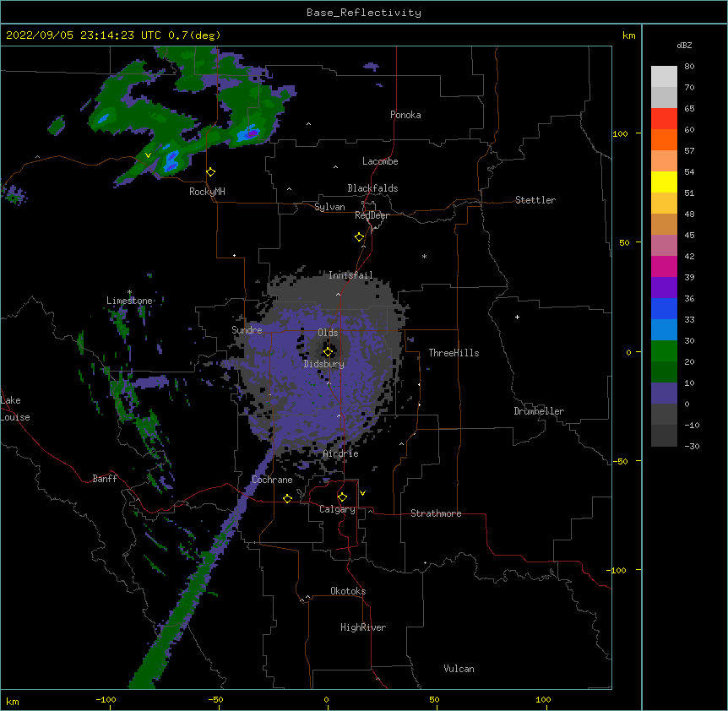Click the asterisk marker above Limestone
The width and height of the screenshot is (728, 711).
tap(129, 292)
